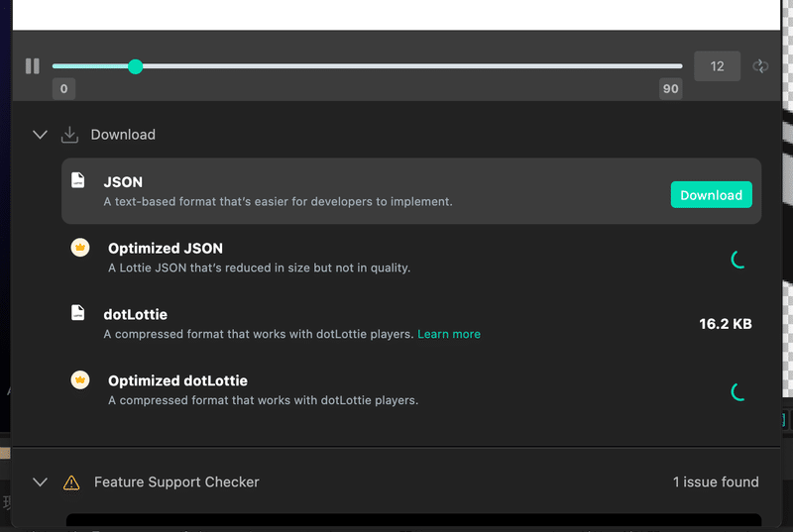This screenshot has height=532, width=793.
Task: Collapse the Download section chevron
Action: click(40, 135)
